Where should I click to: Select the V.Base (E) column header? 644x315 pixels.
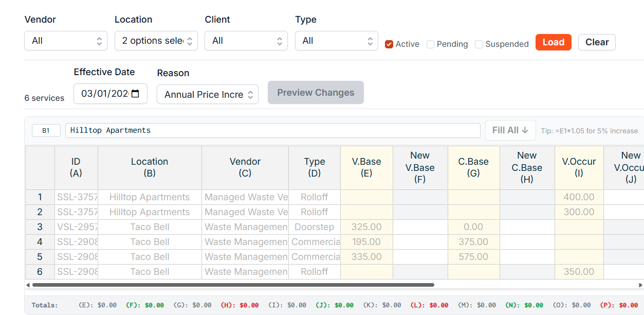click(x=366, y=168)
